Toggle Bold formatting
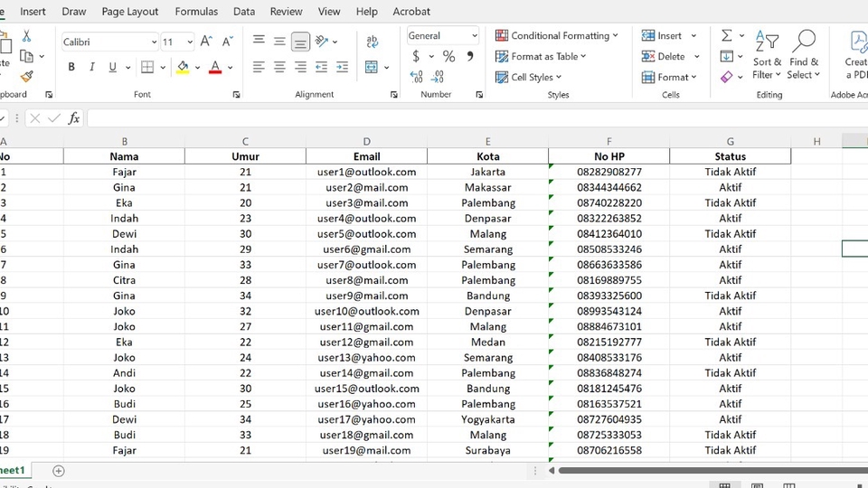Screen dimensions: 868x488 (x=71, y=67)
